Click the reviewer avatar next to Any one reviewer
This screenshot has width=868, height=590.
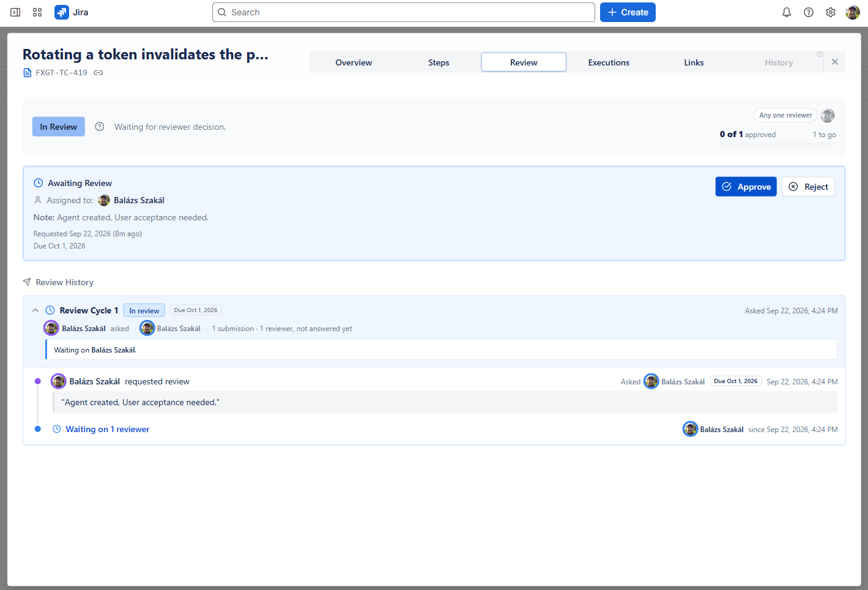click(x=828, y=115)
